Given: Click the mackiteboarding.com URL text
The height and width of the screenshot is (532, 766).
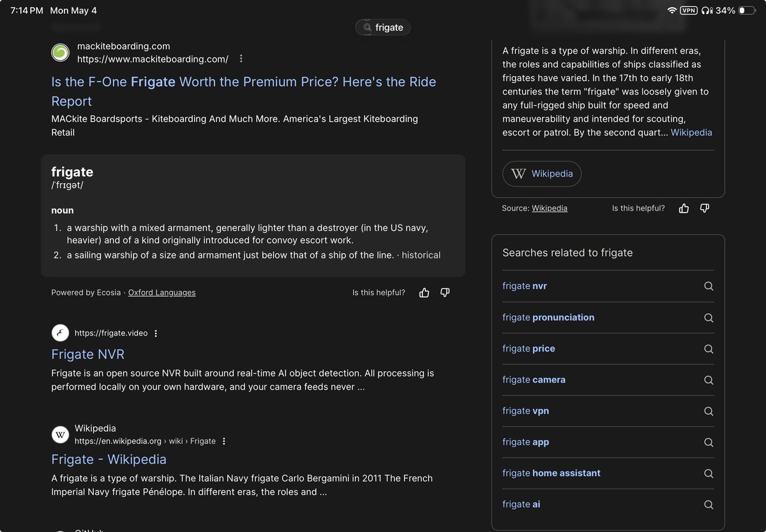Looking at the screenshot, I should [x=153, y=59].
